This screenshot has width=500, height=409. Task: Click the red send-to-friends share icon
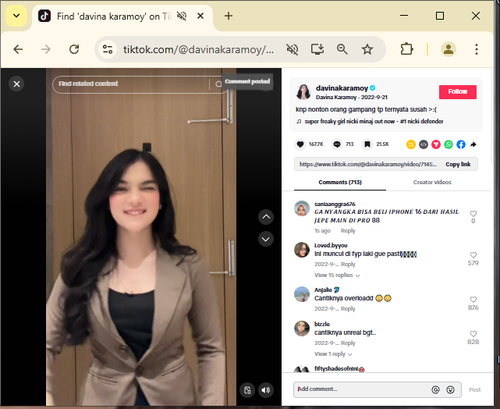click(x=436, y=144)
